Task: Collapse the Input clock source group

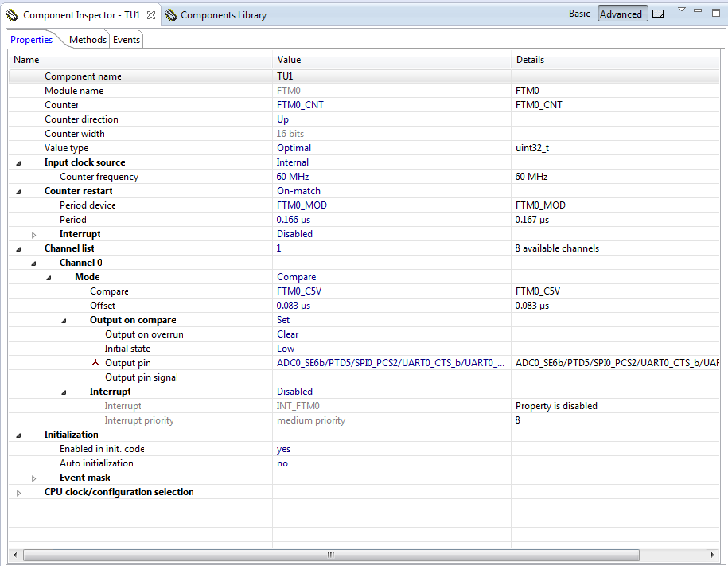Action: click(18, 163)
